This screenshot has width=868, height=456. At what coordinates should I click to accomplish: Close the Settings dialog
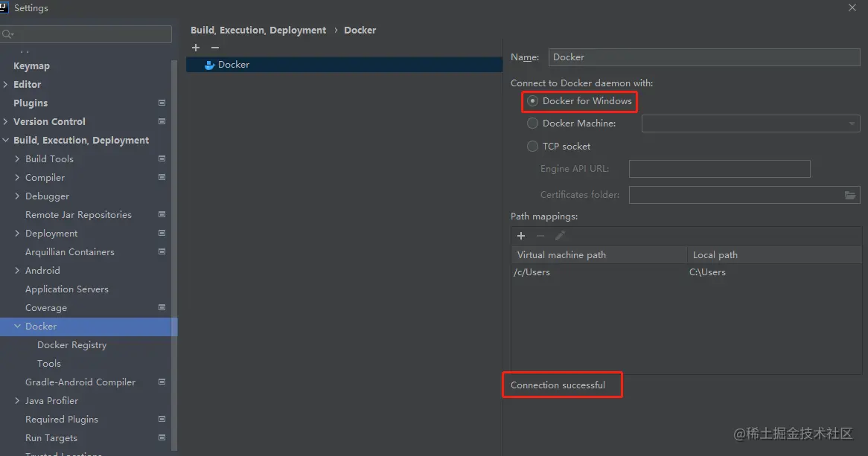pyautogui.click(x=852, y=7)
